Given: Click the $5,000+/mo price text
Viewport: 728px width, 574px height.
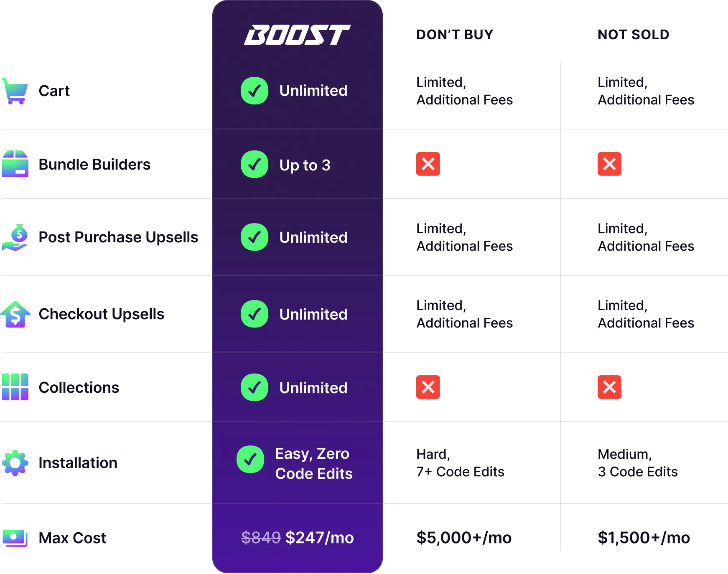Looking at the screenshot, I should pos(464,538).
